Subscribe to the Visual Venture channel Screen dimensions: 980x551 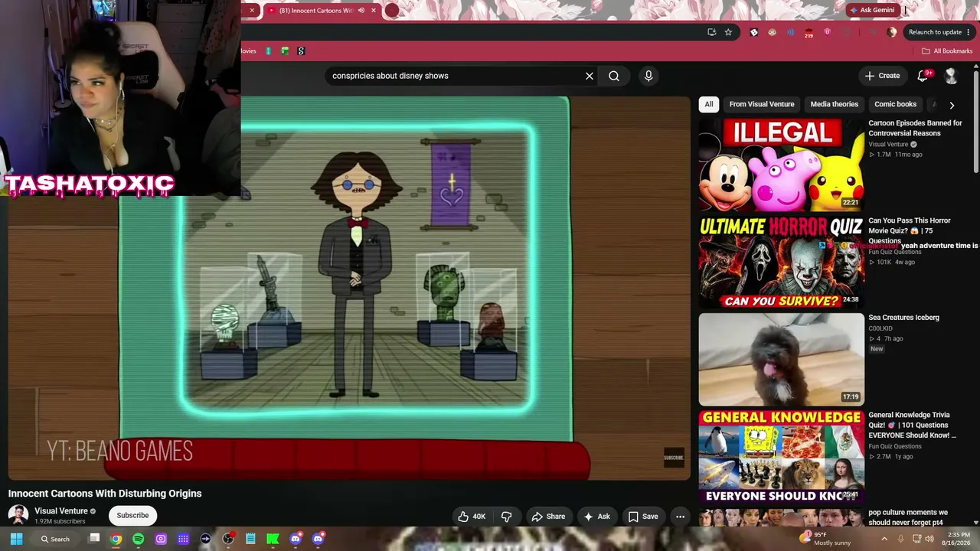(132, 515)
